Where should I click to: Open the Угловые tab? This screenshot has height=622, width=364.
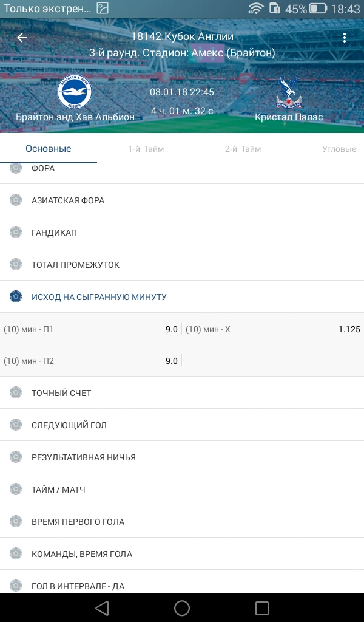pos(339,149)
